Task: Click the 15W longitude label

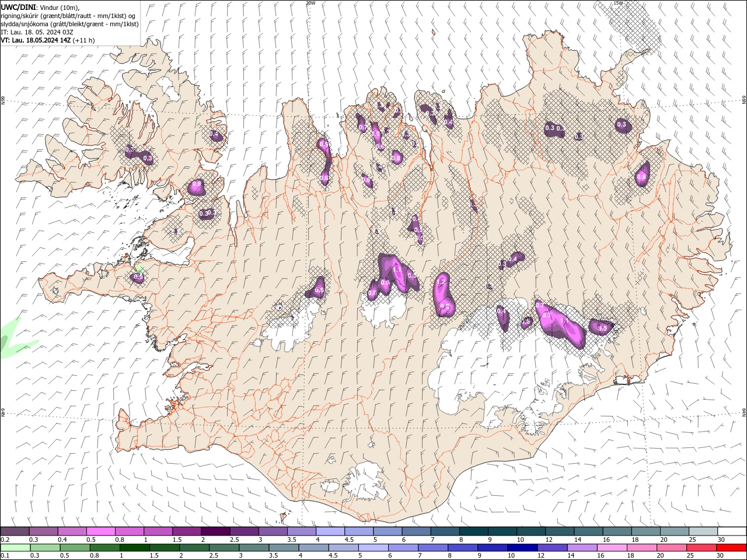Action: [x=618, y=3]
